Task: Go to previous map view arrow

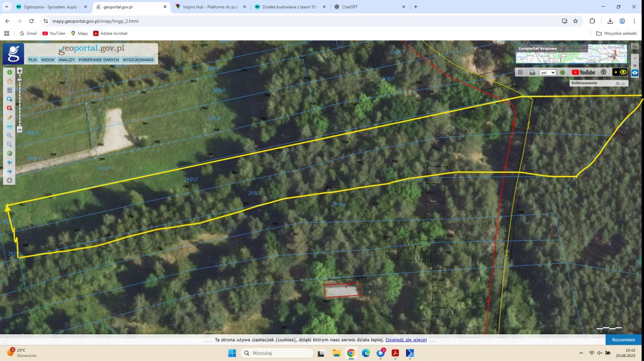Action: [10, 162]
